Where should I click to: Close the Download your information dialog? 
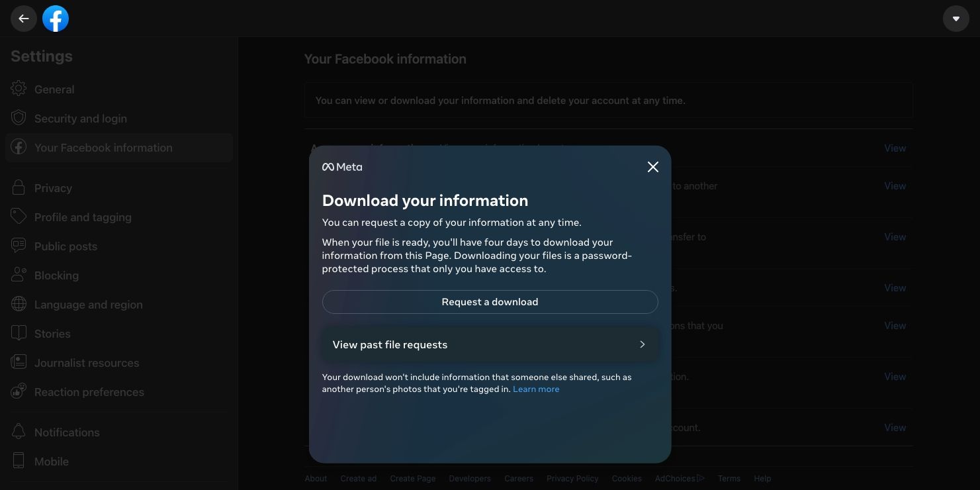(x=653, y=167)
